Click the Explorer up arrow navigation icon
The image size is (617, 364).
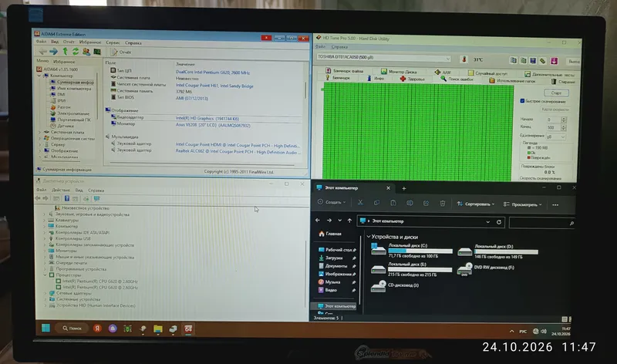click(349, 221)
